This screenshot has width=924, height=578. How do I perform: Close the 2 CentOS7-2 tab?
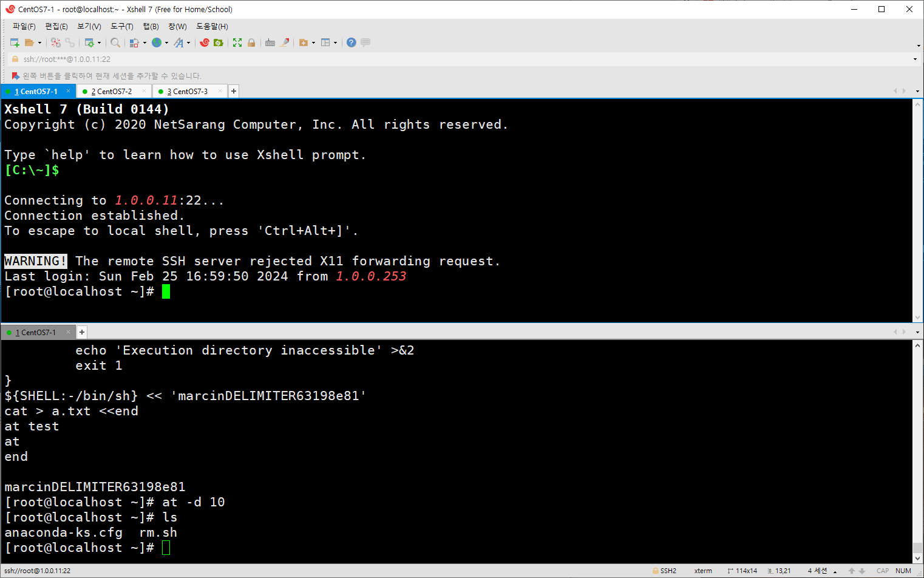(144, 91)
